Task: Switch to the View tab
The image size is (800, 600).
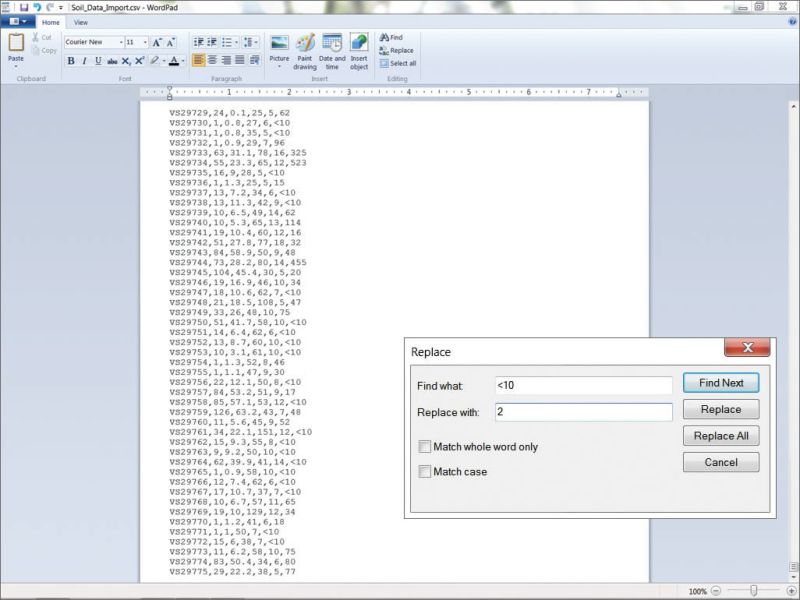Action: [80, 22]
